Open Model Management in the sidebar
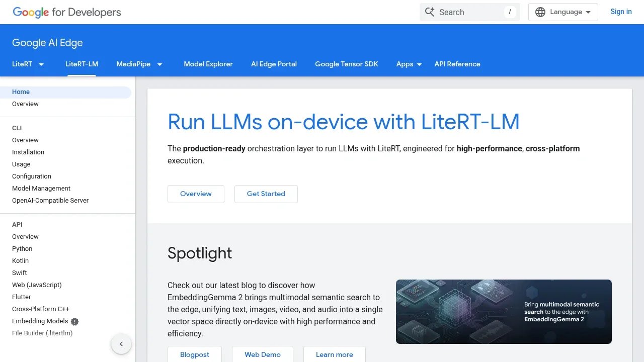644x362 pixels. [x=41, y=189]
